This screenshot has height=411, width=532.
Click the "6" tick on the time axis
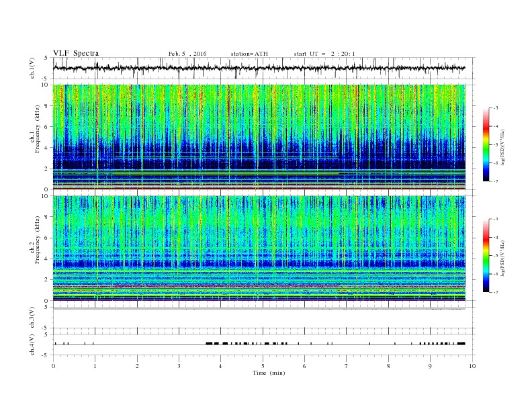tap(304, 366)
